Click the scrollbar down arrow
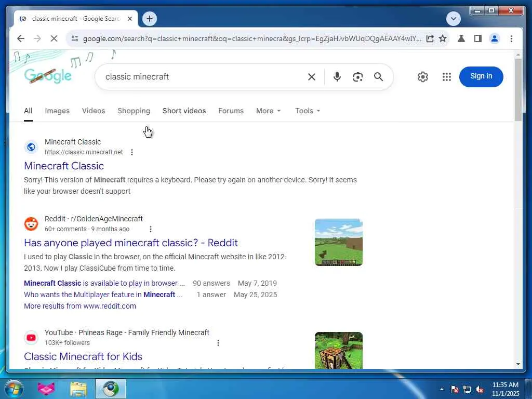 tap(518, 364)
